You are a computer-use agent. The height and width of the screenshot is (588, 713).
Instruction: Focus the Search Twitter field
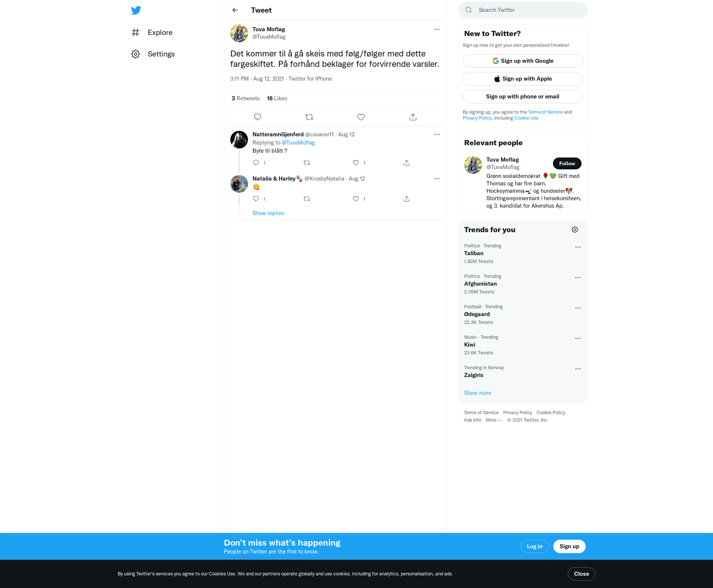[522, 10]
